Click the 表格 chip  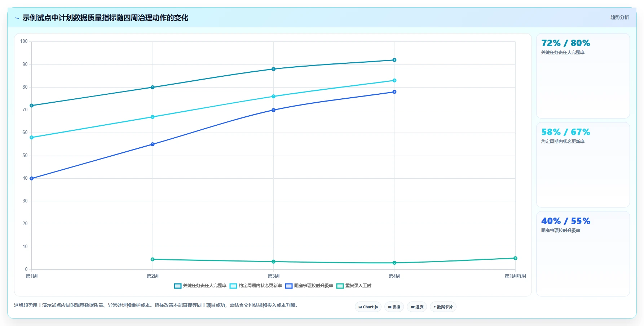394,307
